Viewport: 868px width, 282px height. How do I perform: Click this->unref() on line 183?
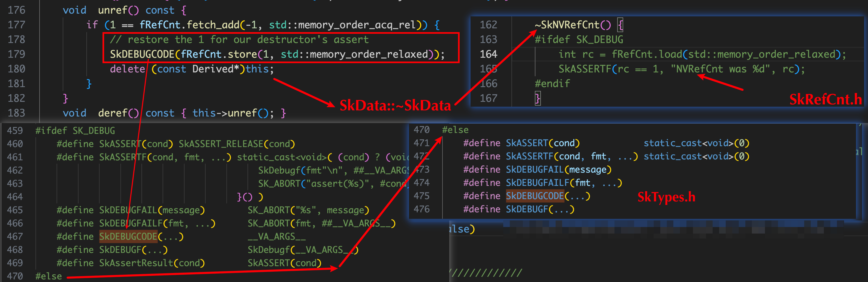click(230, 113)
